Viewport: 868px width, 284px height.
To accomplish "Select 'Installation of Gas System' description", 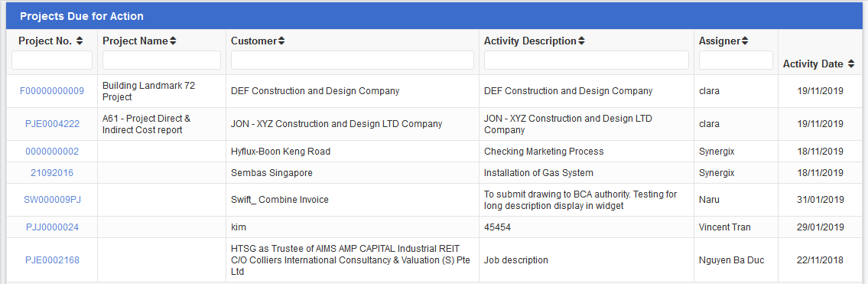I will [538, 173].
